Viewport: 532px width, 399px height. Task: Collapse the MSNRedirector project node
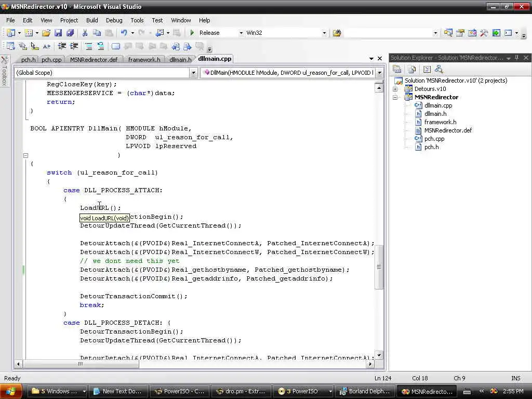[395, 97]
